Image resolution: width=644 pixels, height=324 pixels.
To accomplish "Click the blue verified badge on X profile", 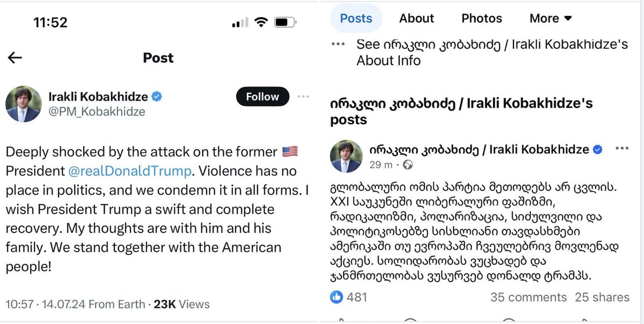I will [157, 97].
